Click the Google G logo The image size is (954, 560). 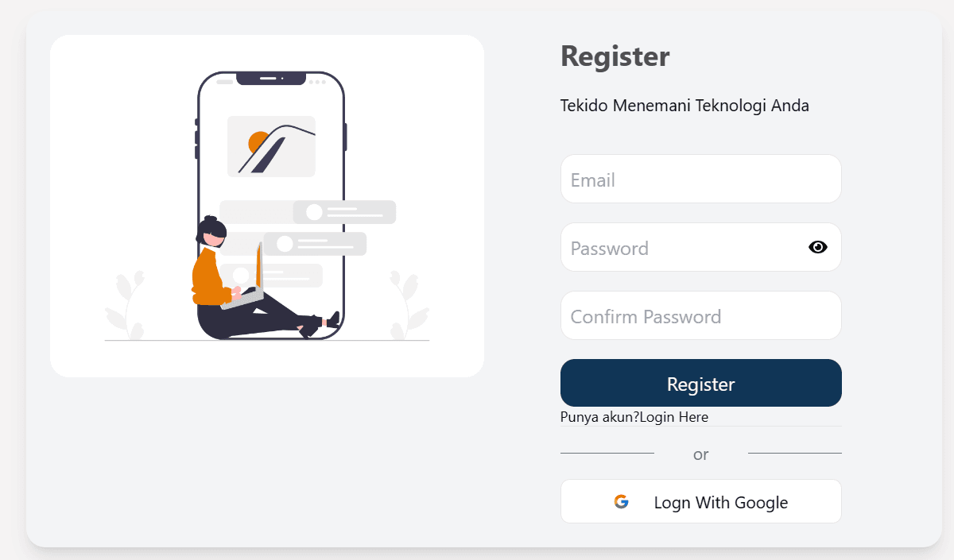621,501
